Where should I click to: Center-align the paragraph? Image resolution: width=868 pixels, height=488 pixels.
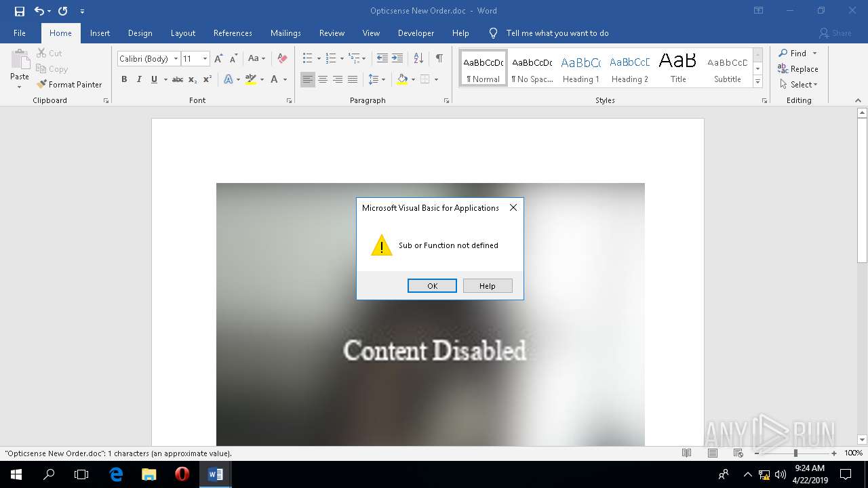[x=323, y=79]
